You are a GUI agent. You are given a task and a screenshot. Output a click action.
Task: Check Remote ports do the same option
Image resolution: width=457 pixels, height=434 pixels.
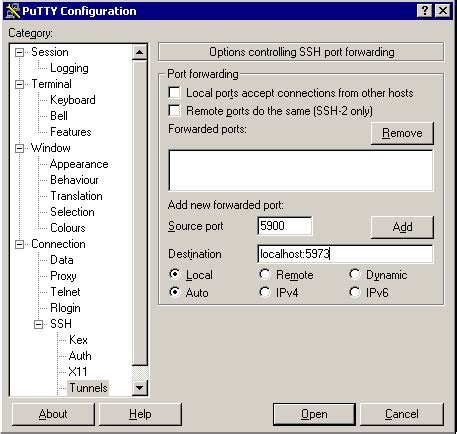175,110
